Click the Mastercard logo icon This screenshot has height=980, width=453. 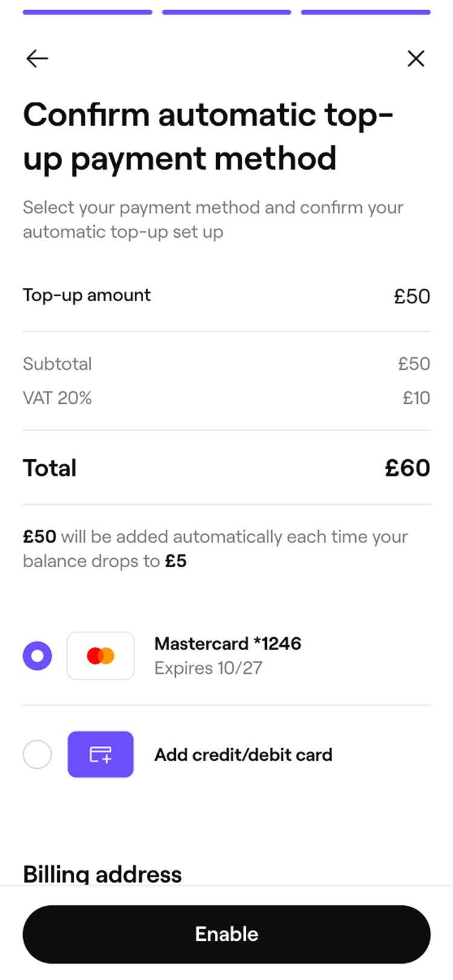(100, 656)
